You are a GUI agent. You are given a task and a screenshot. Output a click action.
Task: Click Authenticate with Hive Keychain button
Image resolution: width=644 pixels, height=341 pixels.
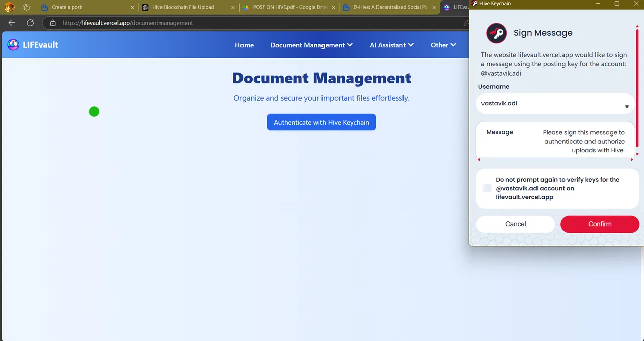click(321, 122)
